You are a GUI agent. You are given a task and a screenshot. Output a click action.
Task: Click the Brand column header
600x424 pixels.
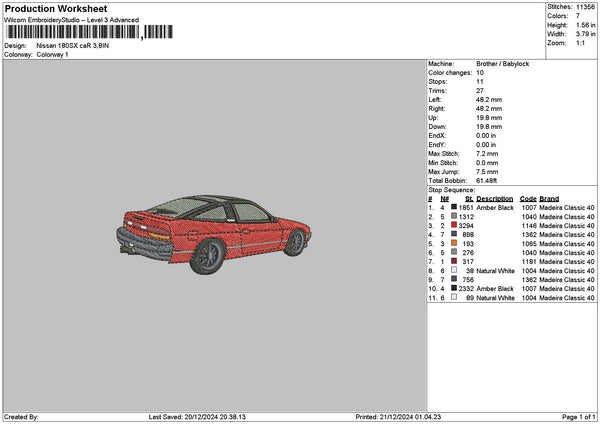(x=549, y=198)
